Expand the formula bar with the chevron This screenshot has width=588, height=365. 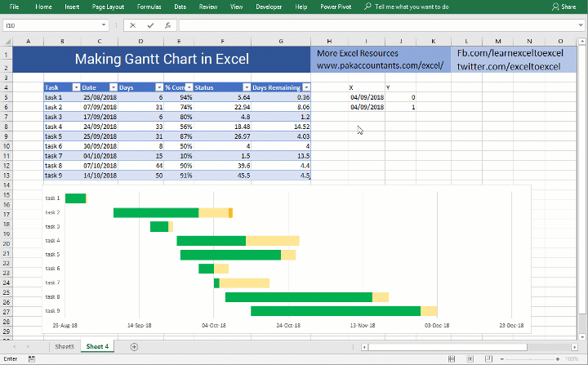[x=581, y=25]
